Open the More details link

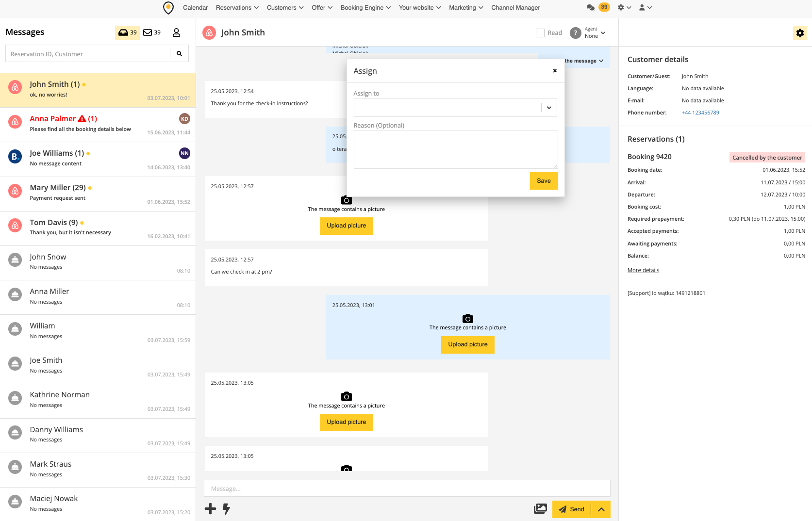643,270
